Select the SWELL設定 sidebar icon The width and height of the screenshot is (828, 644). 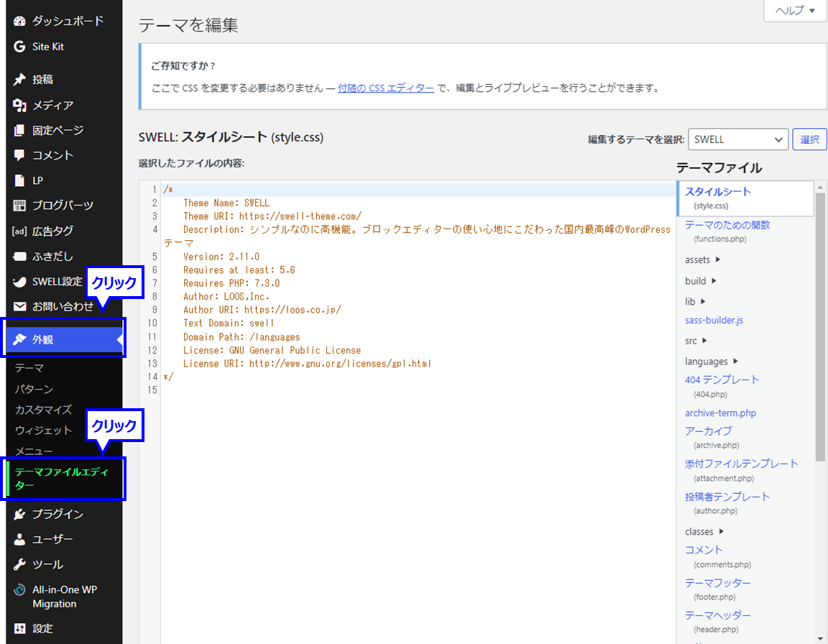tap(18, 281)
